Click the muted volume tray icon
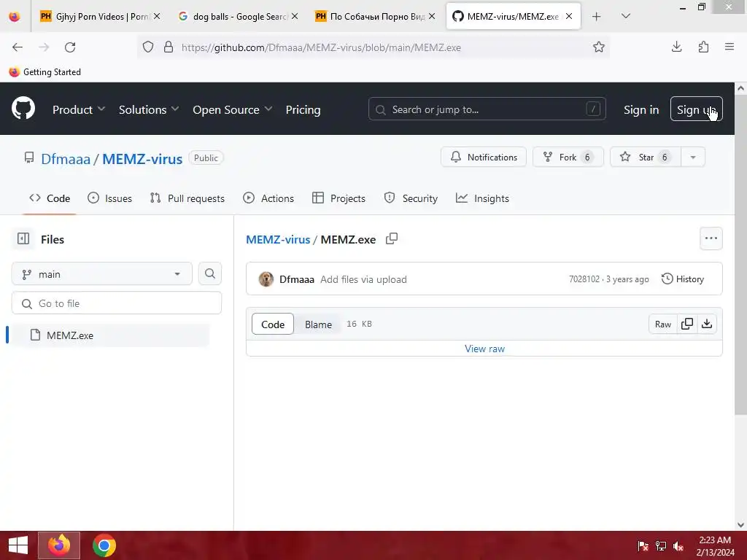 678,545
